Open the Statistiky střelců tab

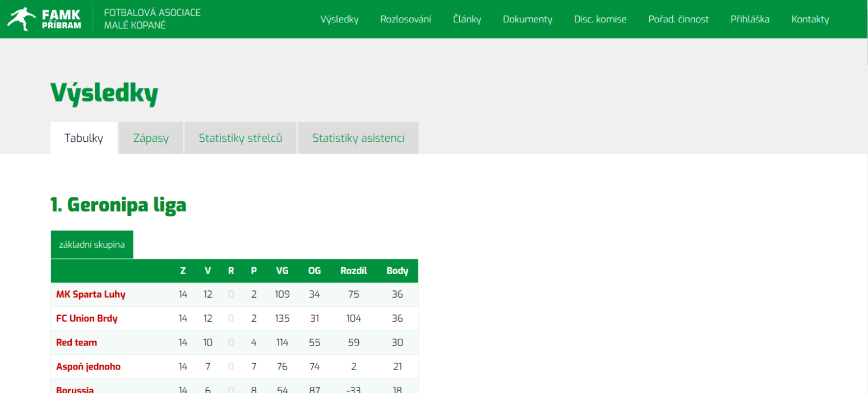point(240,138)
